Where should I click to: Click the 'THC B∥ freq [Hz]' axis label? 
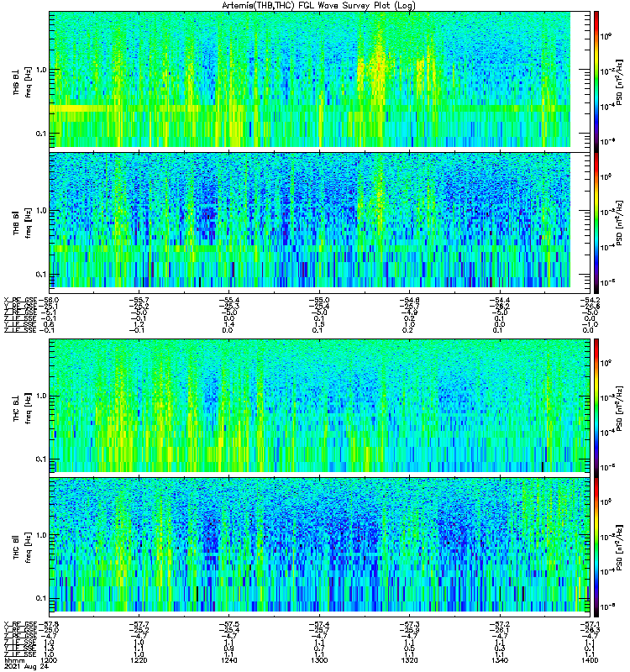(23, 548)
